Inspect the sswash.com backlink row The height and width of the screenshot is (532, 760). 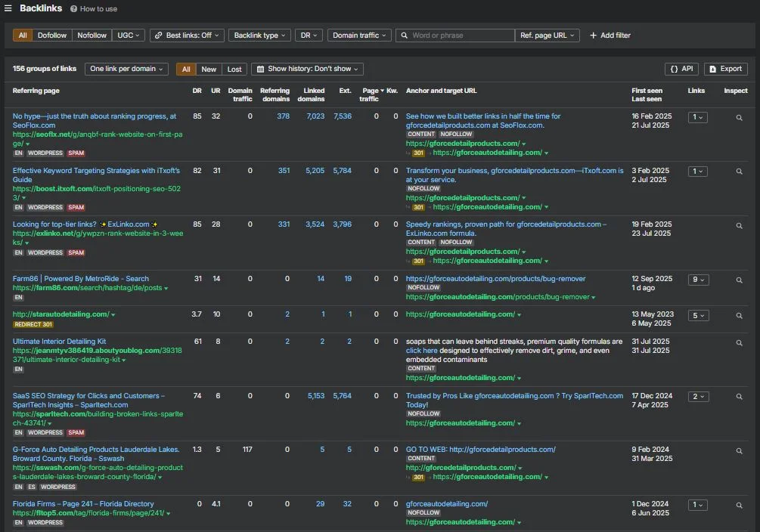739,450
